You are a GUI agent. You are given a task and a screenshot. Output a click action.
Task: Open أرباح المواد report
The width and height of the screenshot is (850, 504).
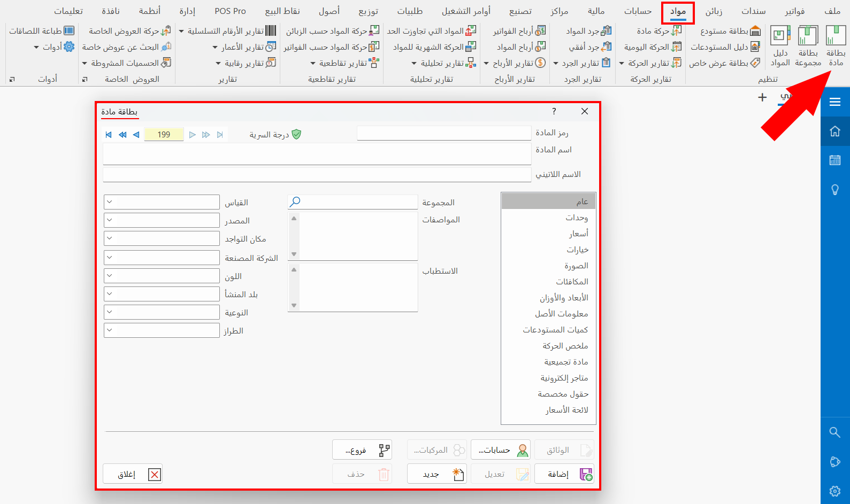tap(521, 47)
